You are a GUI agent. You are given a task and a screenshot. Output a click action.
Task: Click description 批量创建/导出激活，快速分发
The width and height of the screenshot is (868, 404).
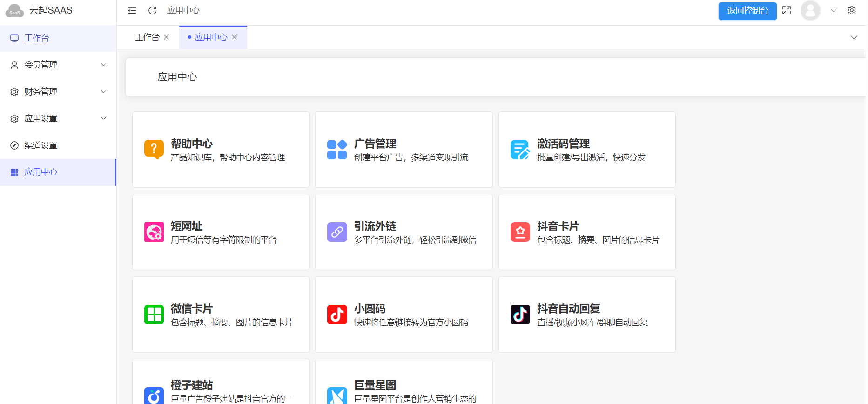click(x=592, y=157)
